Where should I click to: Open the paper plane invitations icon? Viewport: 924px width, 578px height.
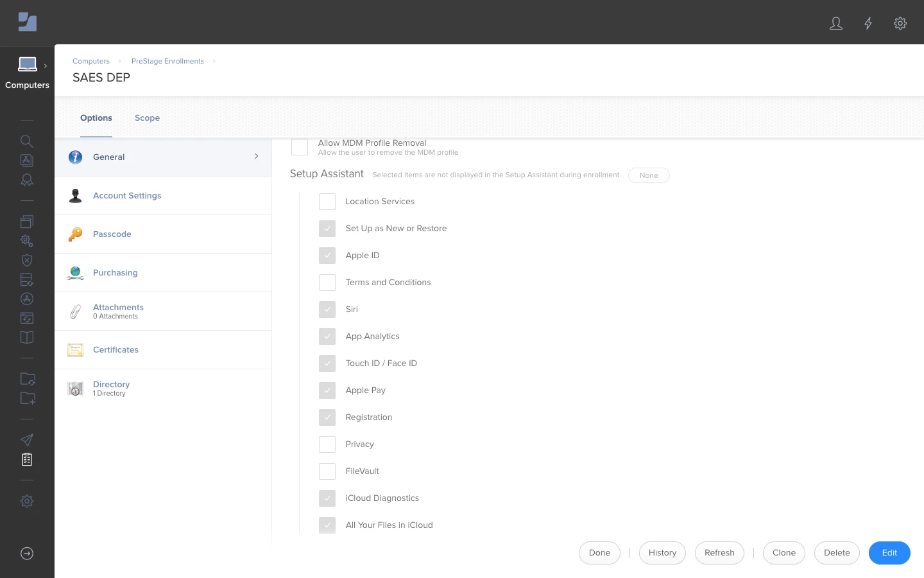coord(27,440)
